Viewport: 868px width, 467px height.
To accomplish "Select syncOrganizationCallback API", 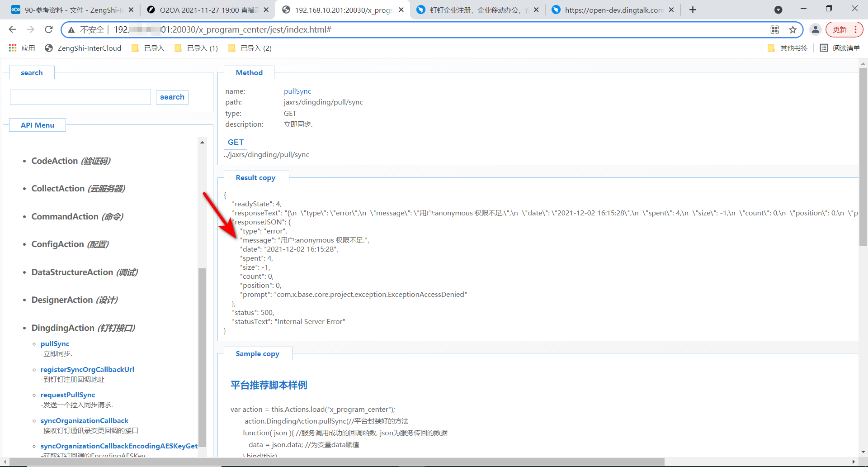I will [85, 421].
